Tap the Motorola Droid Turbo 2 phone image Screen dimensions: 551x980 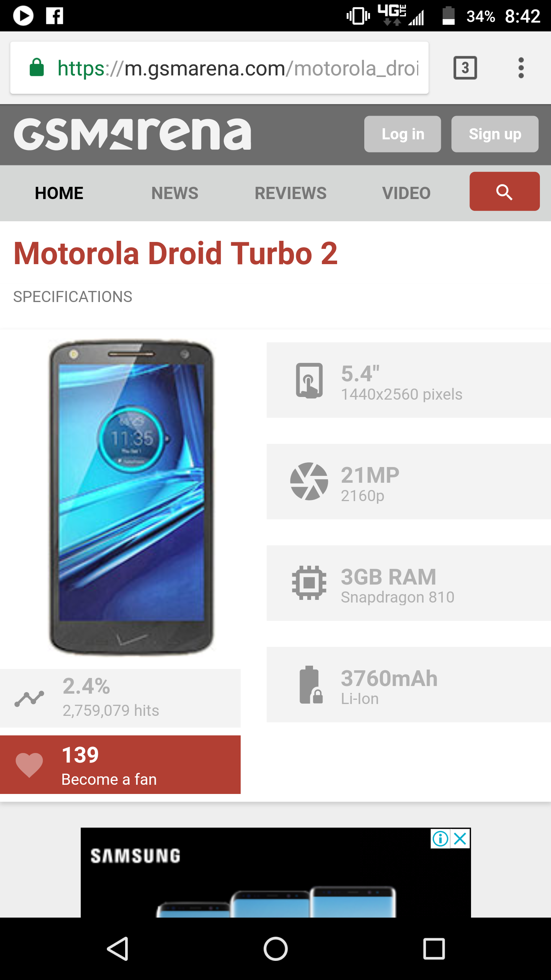pos(131,498)
